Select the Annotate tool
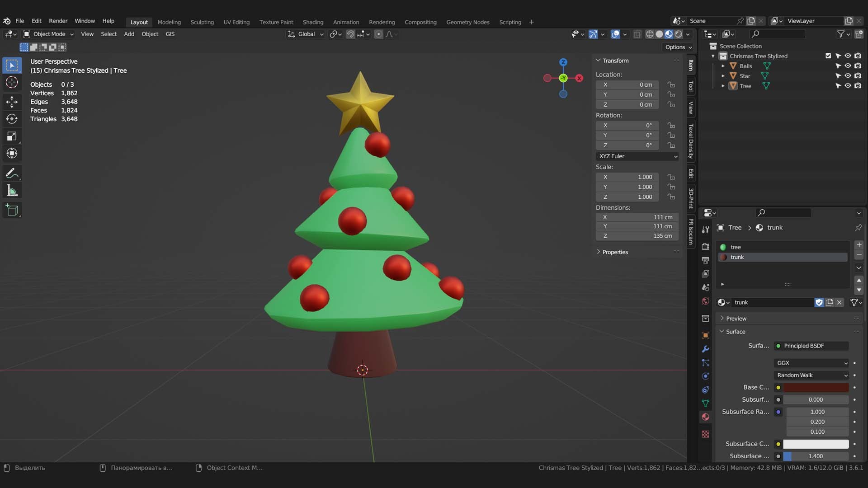 click(x=12, y=173)
